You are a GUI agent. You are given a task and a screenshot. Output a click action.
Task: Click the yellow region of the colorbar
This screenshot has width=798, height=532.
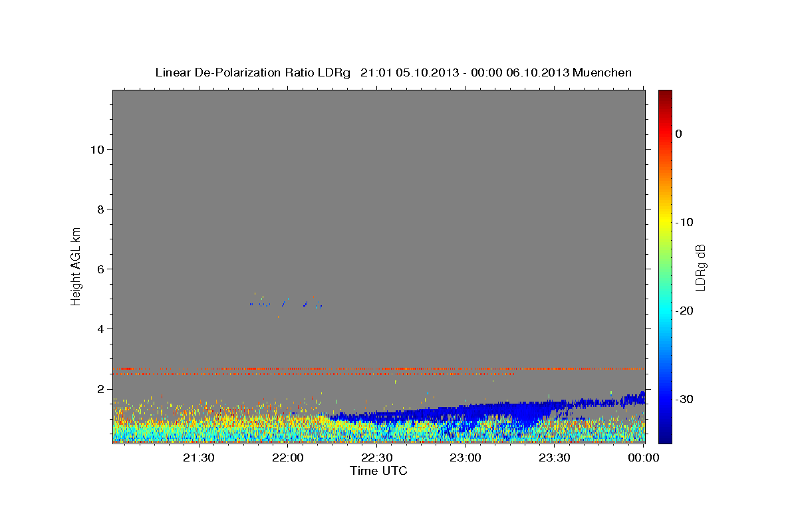point(665,222)
